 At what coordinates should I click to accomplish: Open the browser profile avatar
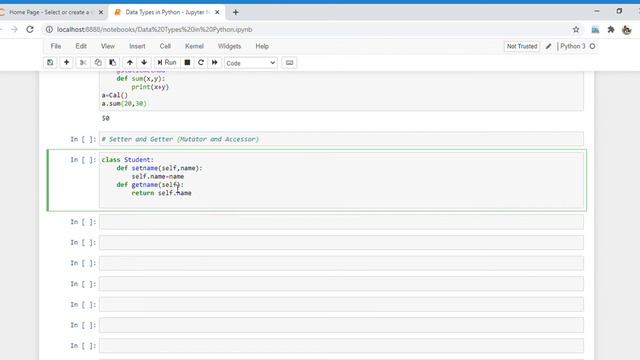point(627,29)
